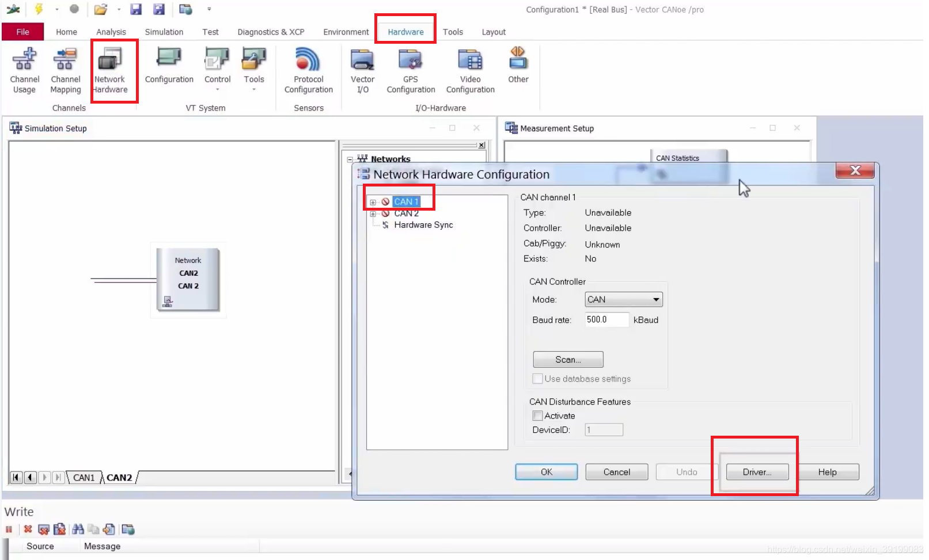This screenshot has height=560, width=929.
Task: Open the dropdown next to the open folder icon
Action: point(119,9)
